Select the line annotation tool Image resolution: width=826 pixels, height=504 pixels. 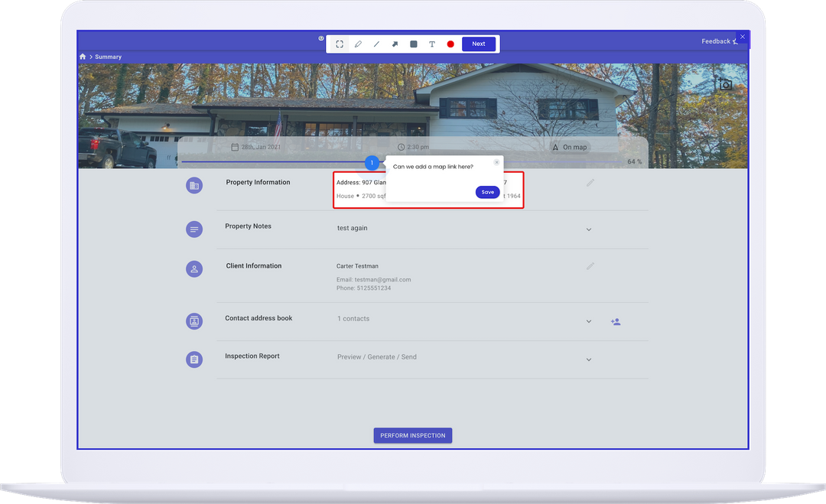(376, 44)
